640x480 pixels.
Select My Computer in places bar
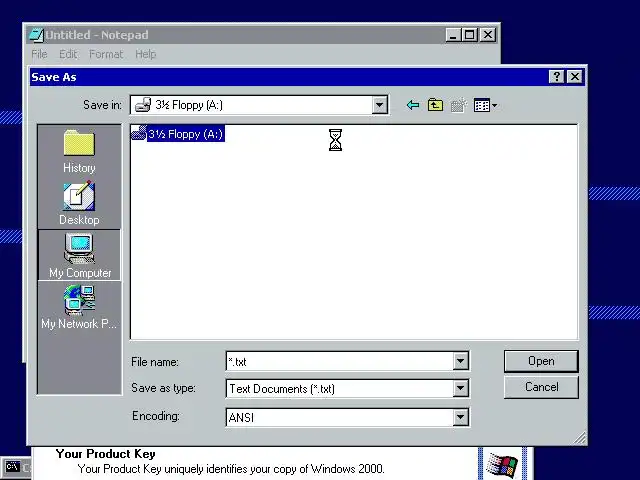80,255
